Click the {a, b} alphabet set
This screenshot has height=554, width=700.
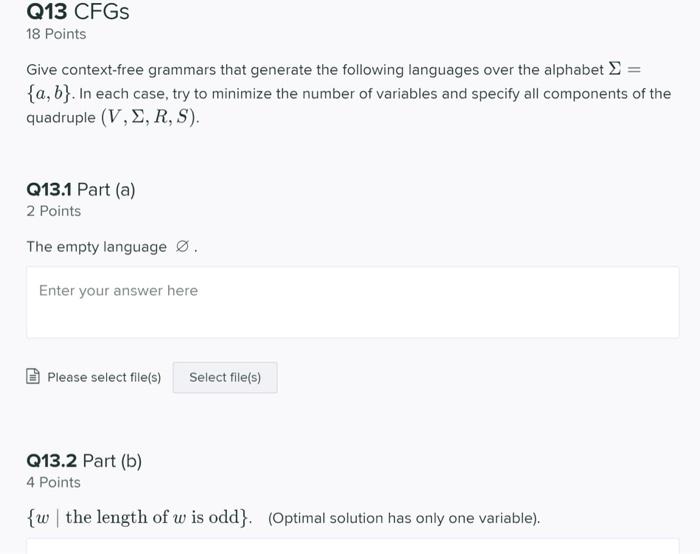(54, 93)
